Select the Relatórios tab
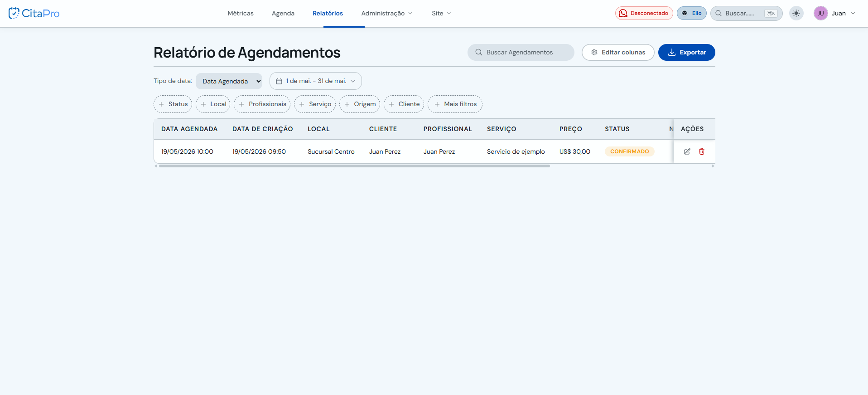The image size is (868, 395). click(x=328, y=13)
